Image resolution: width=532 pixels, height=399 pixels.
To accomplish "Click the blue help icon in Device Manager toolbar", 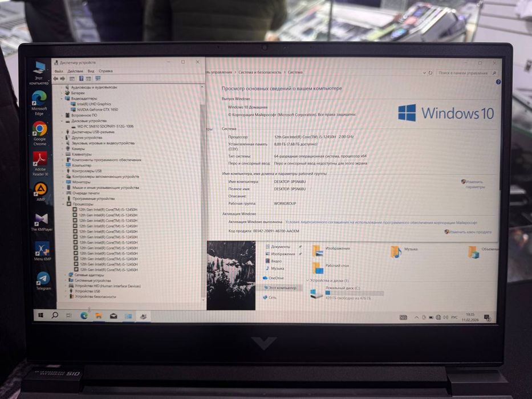I will pyautogui.click(x=81, y=79).
